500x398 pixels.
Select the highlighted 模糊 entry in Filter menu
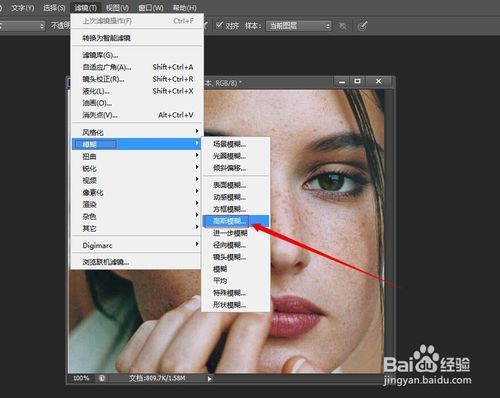[136, 144]
